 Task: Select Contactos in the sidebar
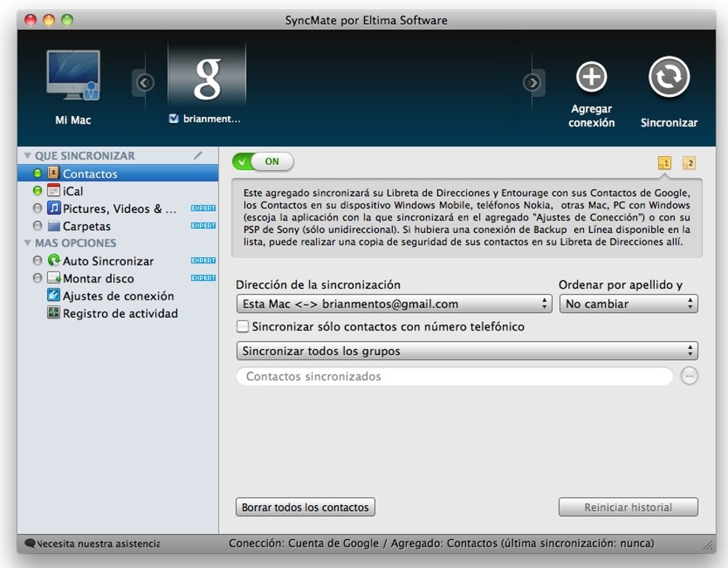(x=118, y=173)
